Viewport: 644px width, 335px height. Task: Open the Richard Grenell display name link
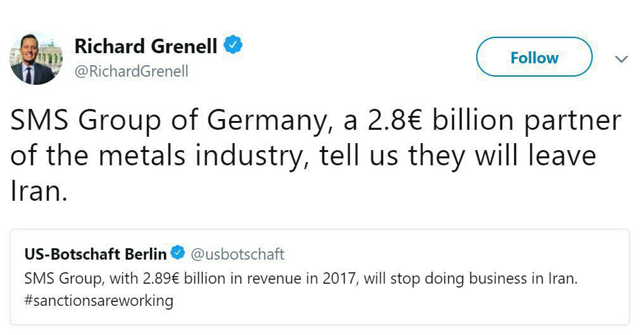146,46
